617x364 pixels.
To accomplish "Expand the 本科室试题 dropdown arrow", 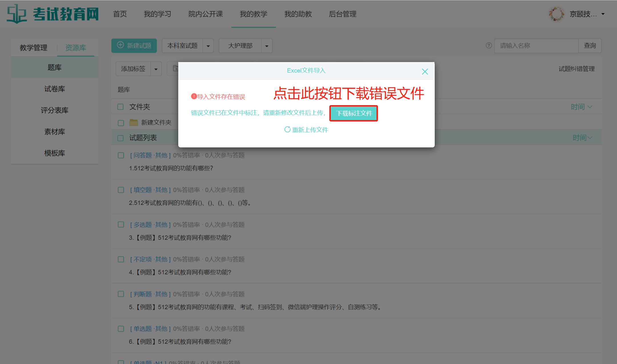I will [x=208, y=46].
